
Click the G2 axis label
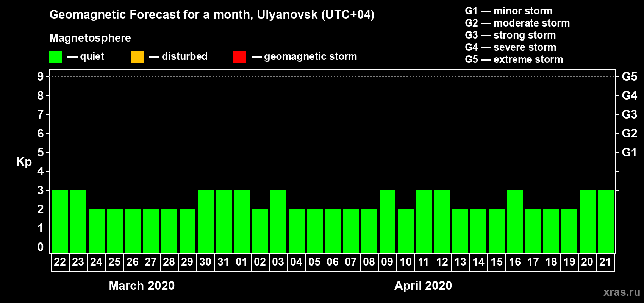(630, 133)
